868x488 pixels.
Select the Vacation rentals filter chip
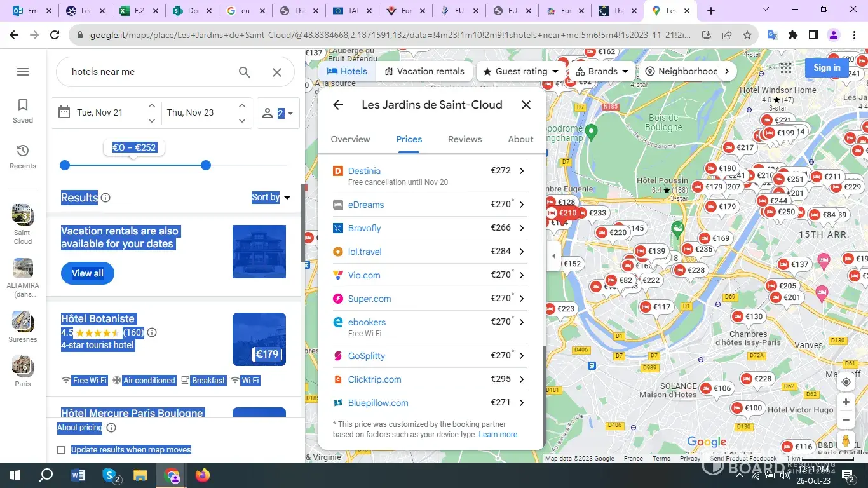424,71
